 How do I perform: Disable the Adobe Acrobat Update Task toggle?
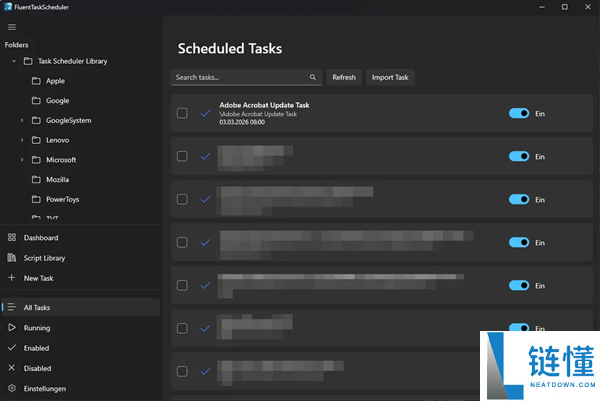click(519, 113)
